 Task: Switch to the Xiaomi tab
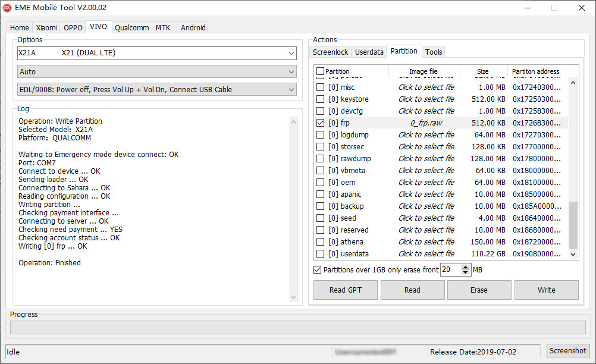tap(46, 28)
